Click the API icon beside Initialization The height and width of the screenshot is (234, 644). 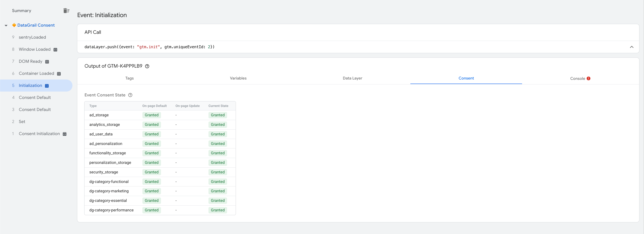point(47,86)
